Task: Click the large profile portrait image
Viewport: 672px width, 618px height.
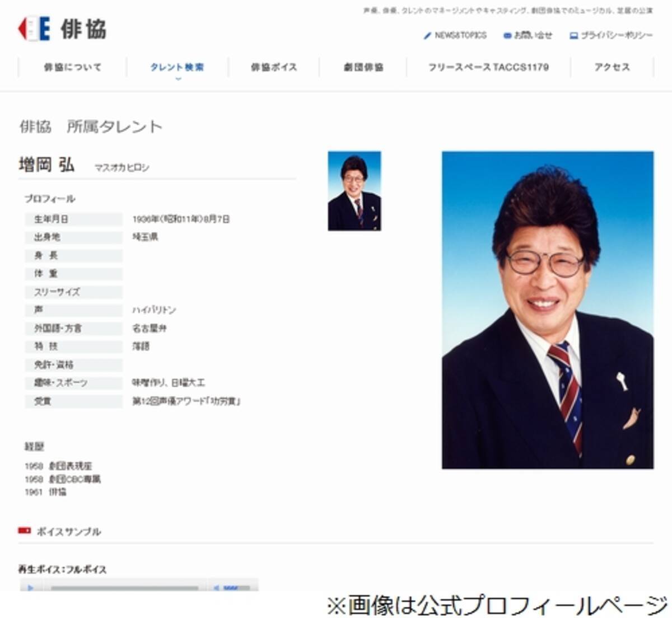Action: 547,310
